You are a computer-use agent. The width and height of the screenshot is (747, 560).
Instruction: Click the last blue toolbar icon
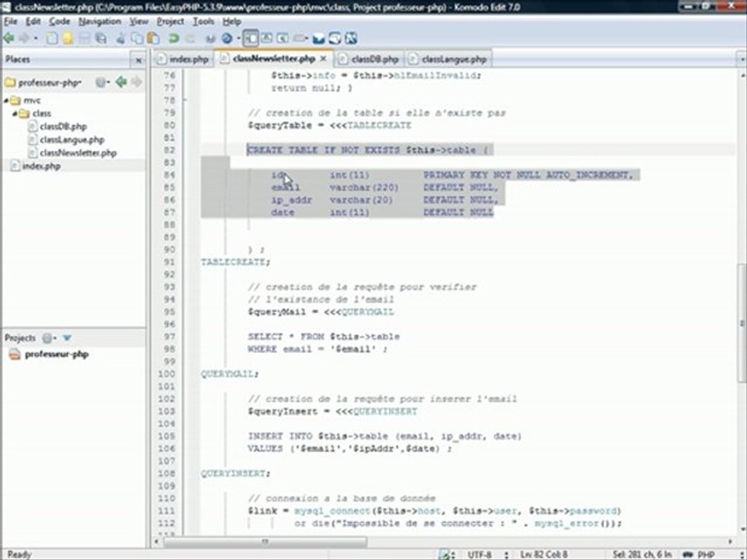pyautogui.click(x=351, y=39)
